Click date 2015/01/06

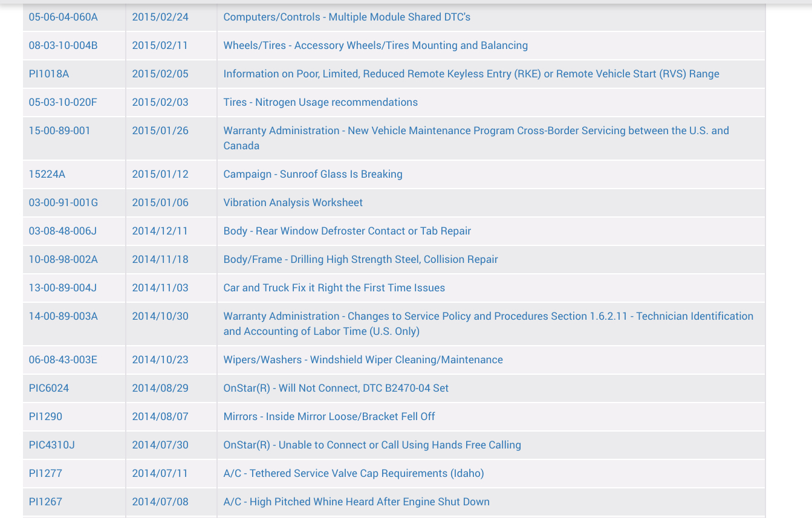160,202
